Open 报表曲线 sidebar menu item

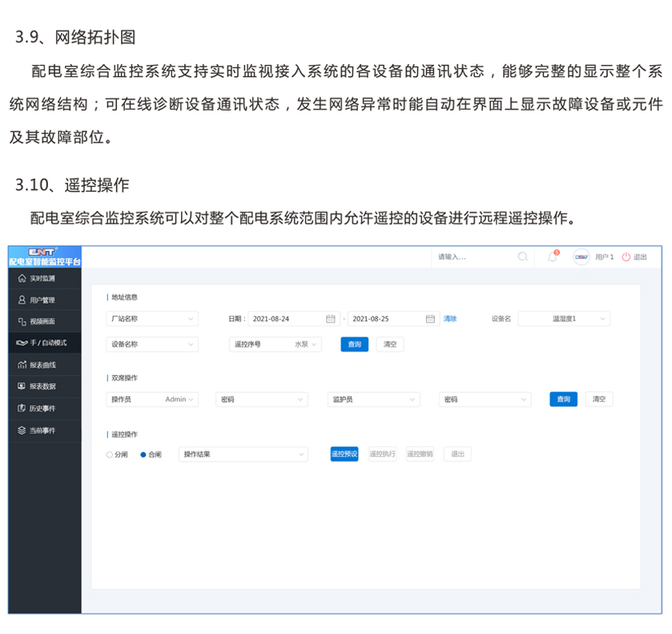[42, 365]
